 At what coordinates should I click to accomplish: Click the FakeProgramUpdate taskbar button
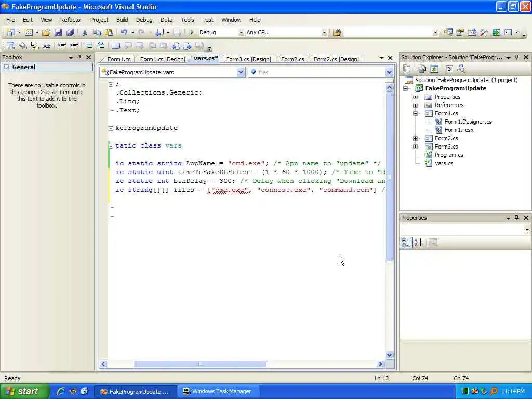(x=136, y=392)
